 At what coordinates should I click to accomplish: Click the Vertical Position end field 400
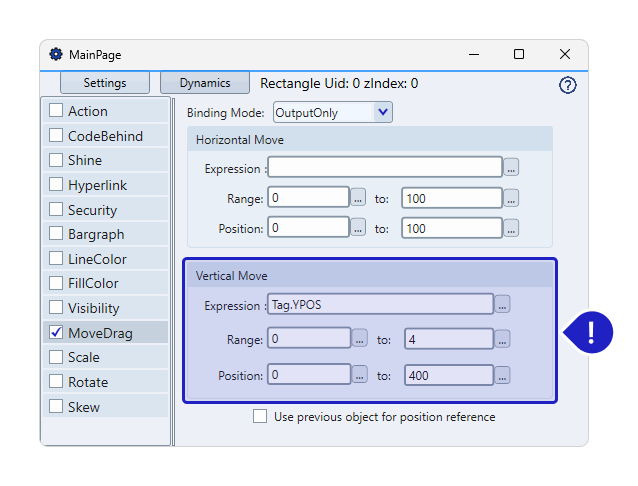(x=448, y=376)
